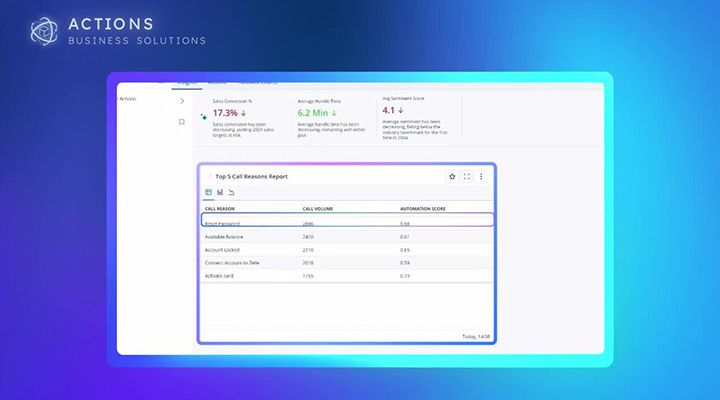
Task: Switch report to bar chart view
Action: click(x=220, y=192)
